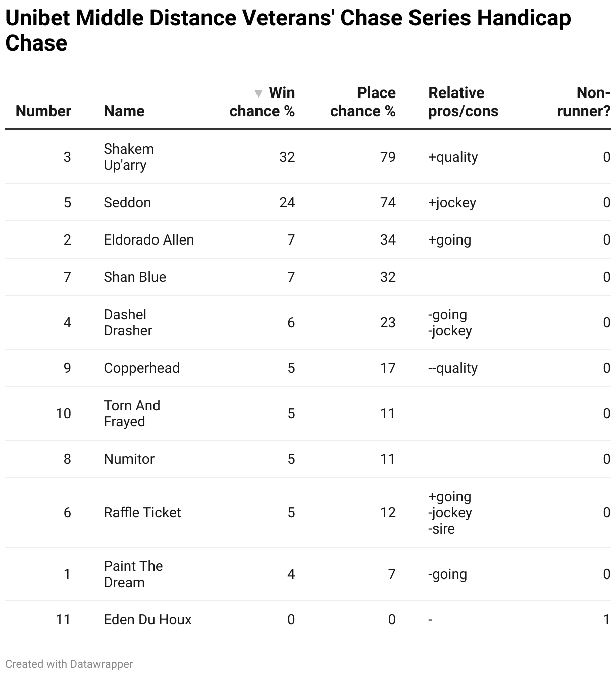This screenshot has width=616, height=676.
Task: Click the Relative pros/cons column header
Action: pos(463,102)
